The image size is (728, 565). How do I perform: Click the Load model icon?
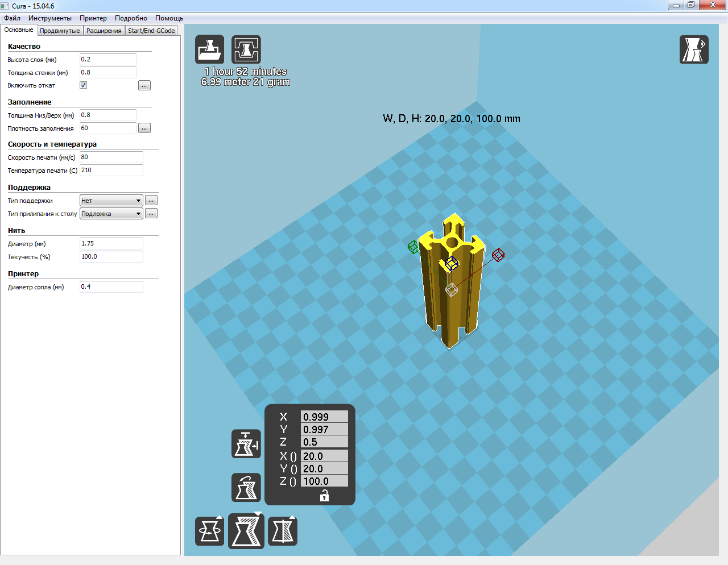(x=210, y=49)
